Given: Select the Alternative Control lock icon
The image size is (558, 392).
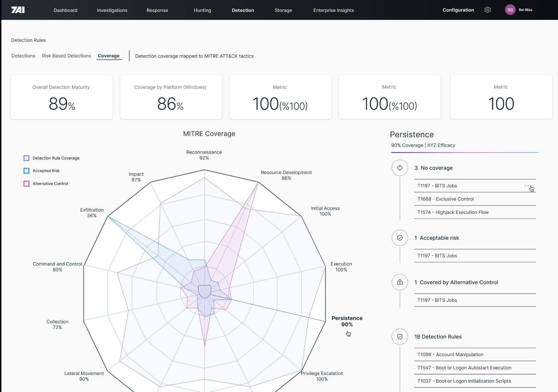Looking at the screenshot, I should 400,282.
